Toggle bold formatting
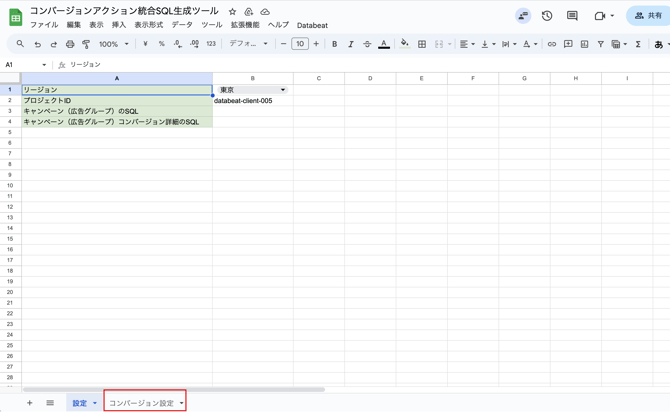Screen dimensions: 670x412 click(334, 44)
